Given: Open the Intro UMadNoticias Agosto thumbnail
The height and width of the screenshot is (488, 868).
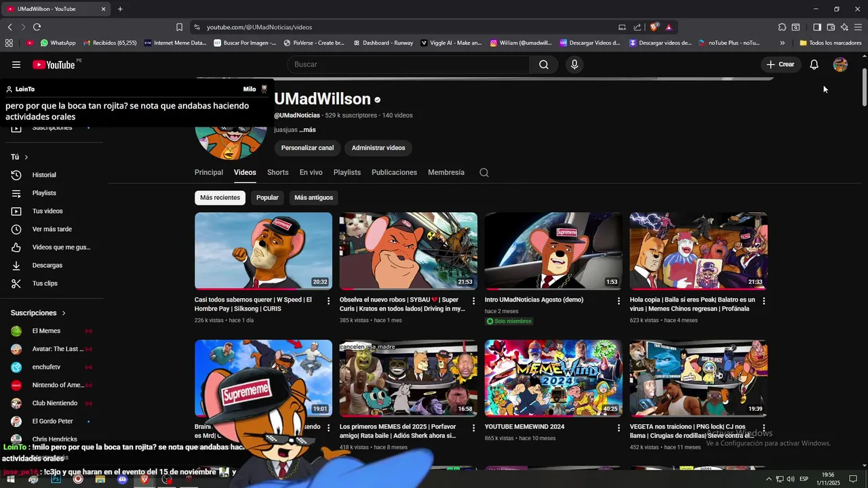Looking at the screenshot, I should point(553,251).
